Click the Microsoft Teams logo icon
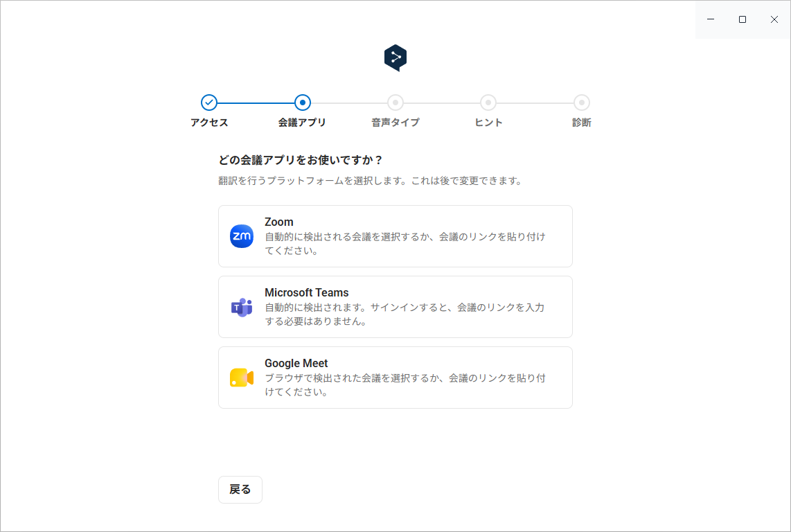The width and height of the screenshot is (791, 532). click(x=242, y=307)
